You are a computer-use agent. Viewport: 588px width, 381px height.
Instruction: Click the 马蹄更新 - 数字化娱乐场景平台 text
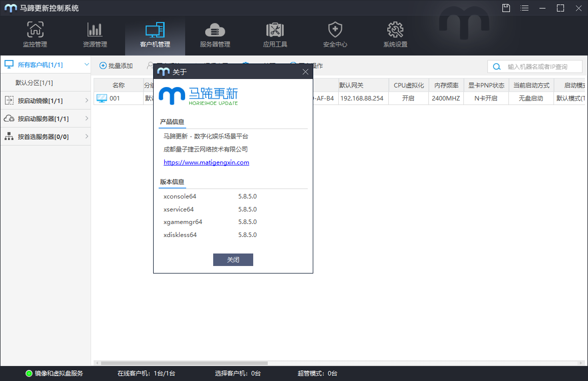(x=206, y=136)
